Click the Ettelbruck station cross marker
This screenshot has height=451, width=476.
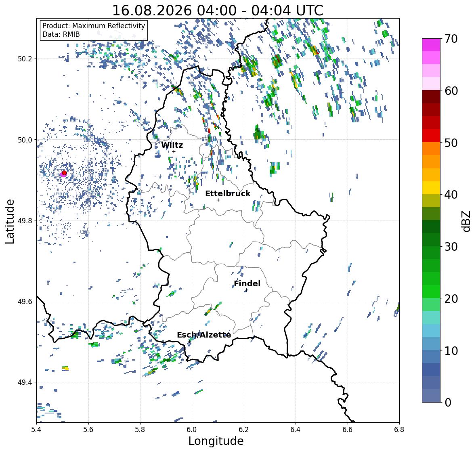point(218,200)
